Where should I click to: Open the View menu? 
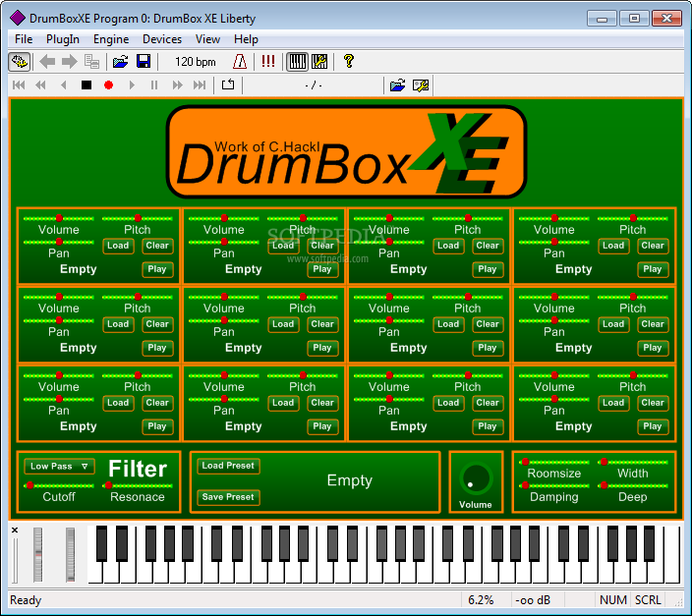(x=207, y=39)
